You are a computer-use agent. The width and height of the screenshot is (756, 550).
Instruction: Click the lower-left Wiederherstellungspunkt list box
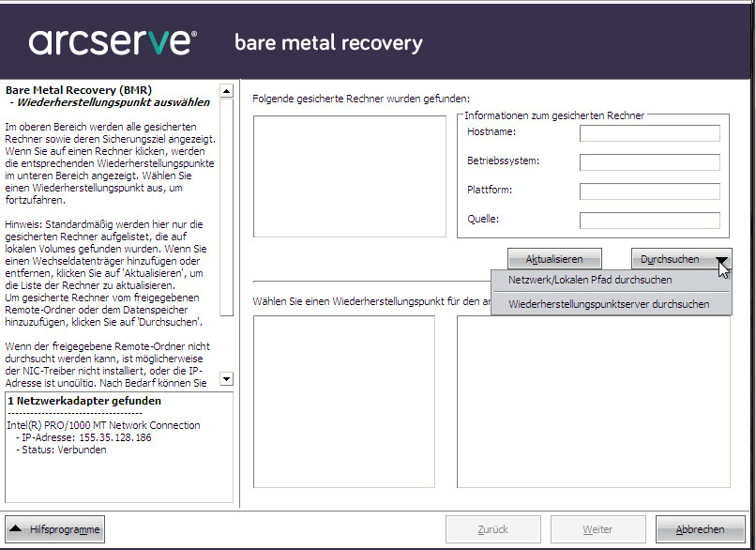click(344, 402)
